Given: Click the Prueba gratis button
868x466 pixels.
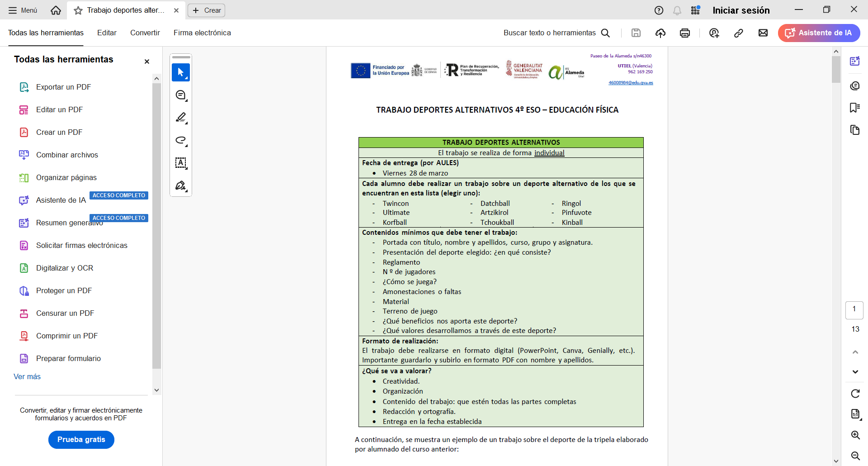Looking at the screenshot, I should pos(81,439).
